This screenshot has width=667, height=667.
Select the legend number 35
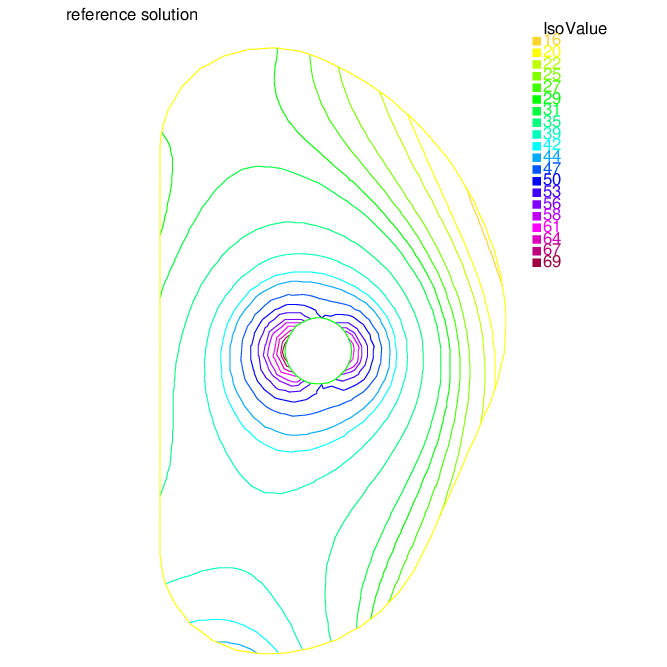click(552, 122)
